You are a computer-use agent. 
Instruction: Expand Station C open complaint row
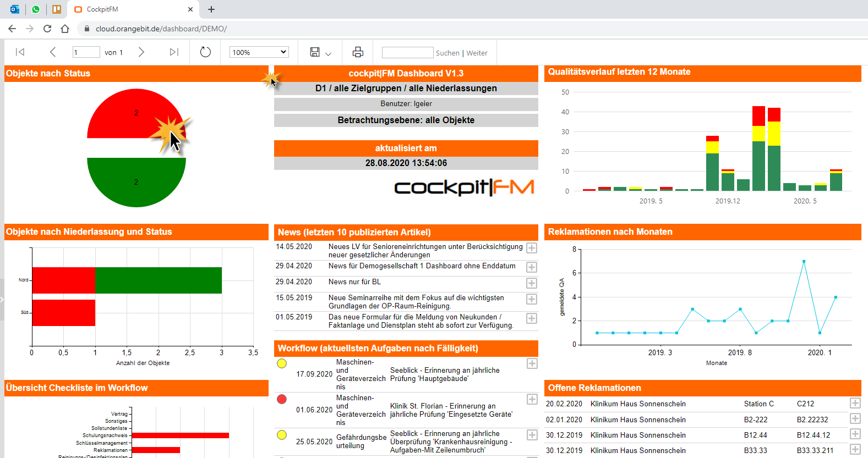point(855,404)
